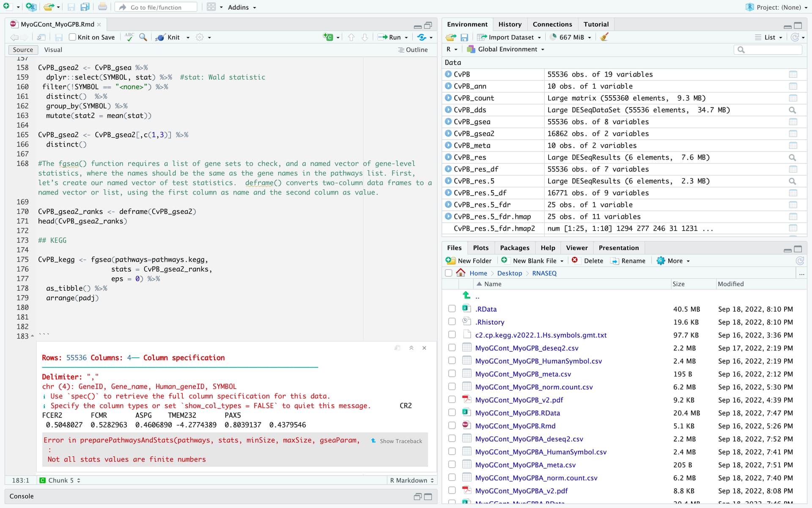Click the workspace panes grid icon
Viewport: 812px width, 508px height.
click(x=211, y=7)
